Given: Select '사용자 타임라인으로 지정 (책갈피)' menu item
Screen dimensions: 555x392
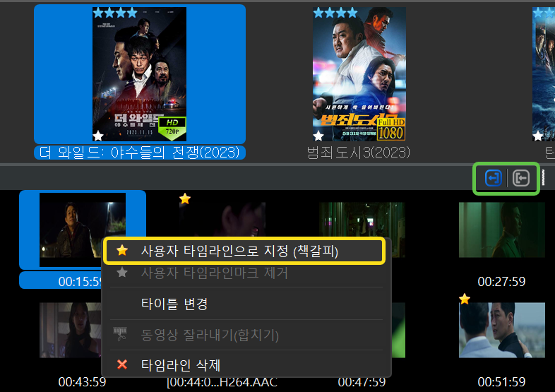Looking at the screenshot, I should (244, 251).
